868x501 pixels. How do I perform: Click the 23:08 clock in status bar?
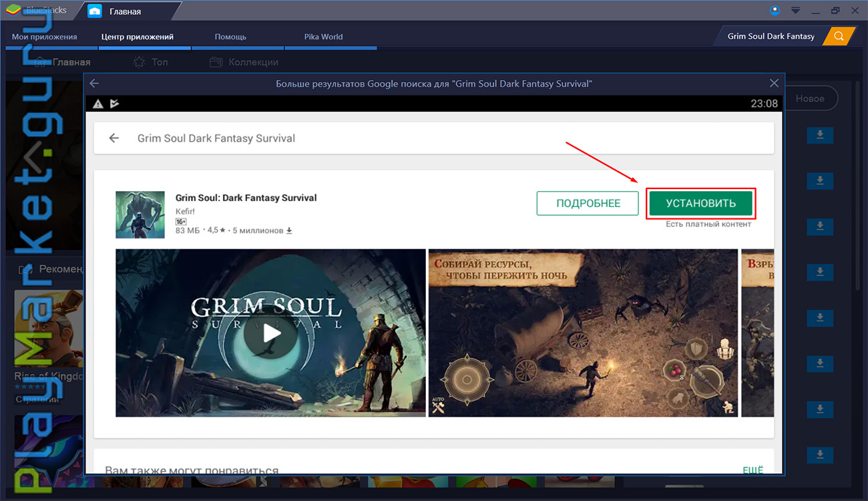pos(765,104)
